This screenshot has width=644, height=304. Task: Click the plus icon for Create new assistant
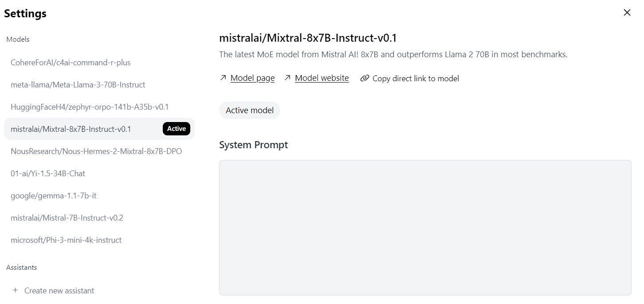(16, 290)
